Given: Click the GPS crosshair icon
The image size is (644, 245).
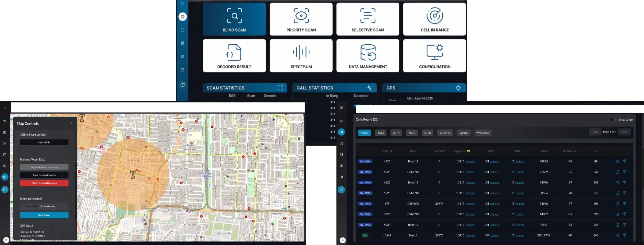Looking at the screenshot, I should tap(458, 88).
